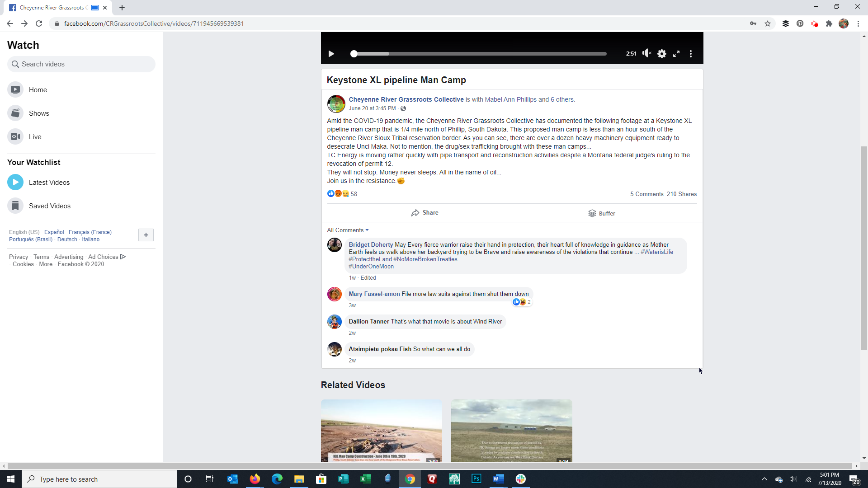Open Saved Videos watchlist
Screen dimensions: 868x488
pos(49,206)
